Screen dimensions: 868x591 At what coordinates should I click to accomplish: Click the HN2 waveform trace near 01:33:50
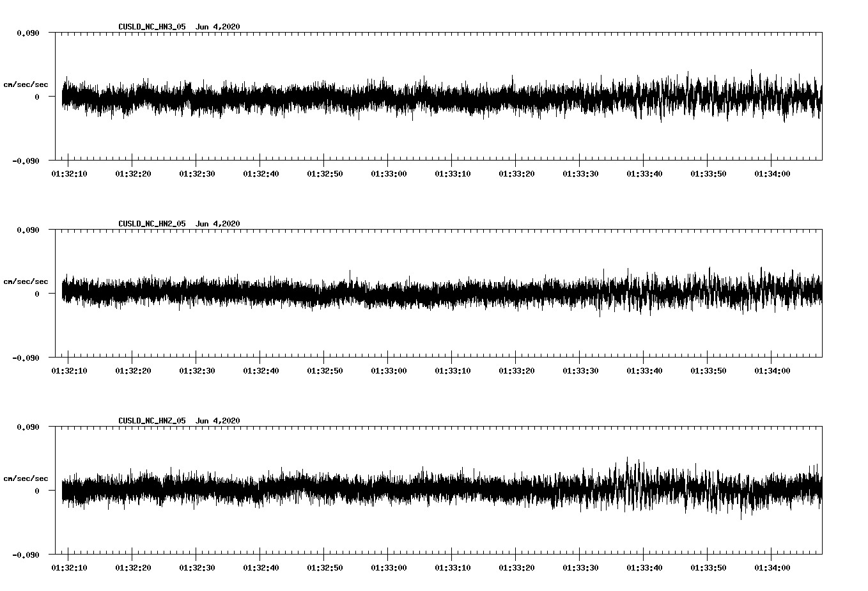pyautogui.click(x=708, y=291)
